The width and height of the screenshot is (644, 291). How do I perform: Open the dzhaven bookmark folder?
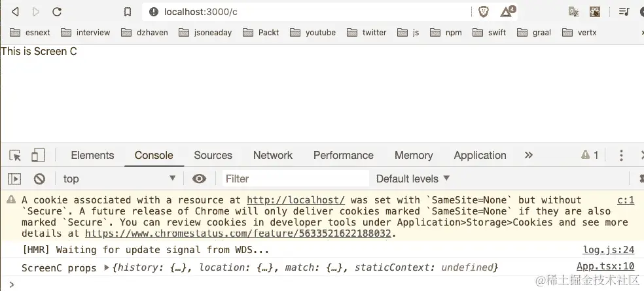click(x=145, y=33)
